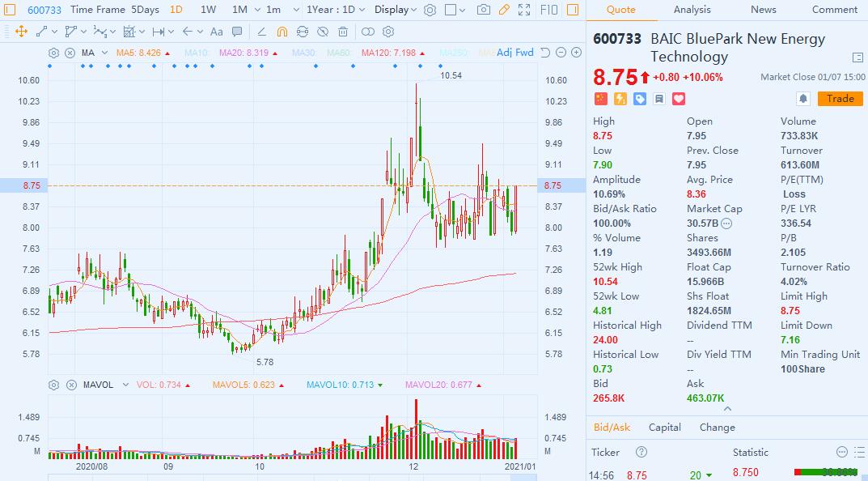The width and height of the screenshot is (868, 481).
Task: Delete drawings with the trash icon
Action: (x=343, y=32)
